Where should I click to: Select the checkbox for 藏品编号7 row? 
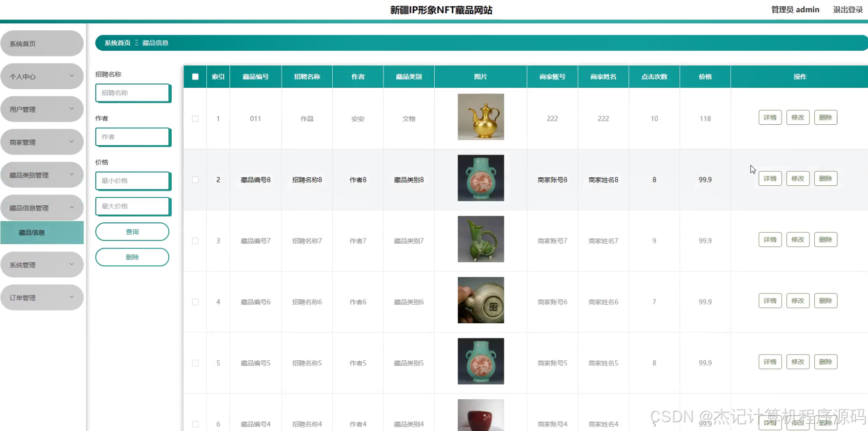195,241
